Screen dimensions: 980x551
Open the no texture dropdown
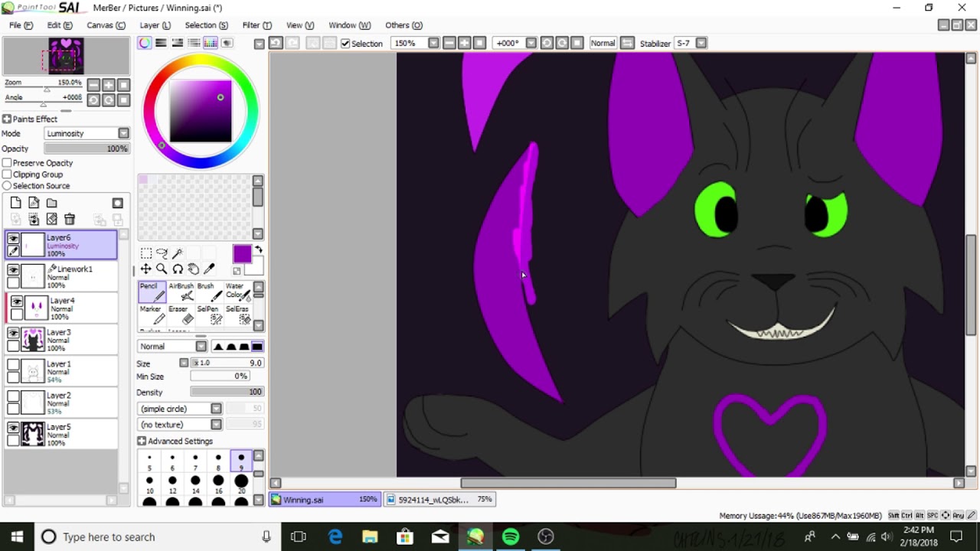(x=216, y=425)
